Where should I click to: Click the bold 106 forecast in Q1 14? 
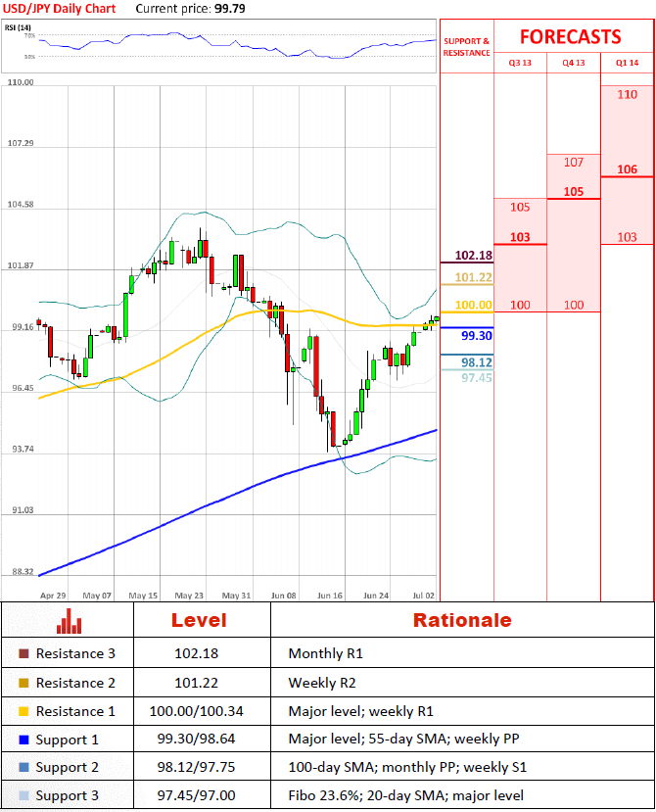[x=627, y=169]
